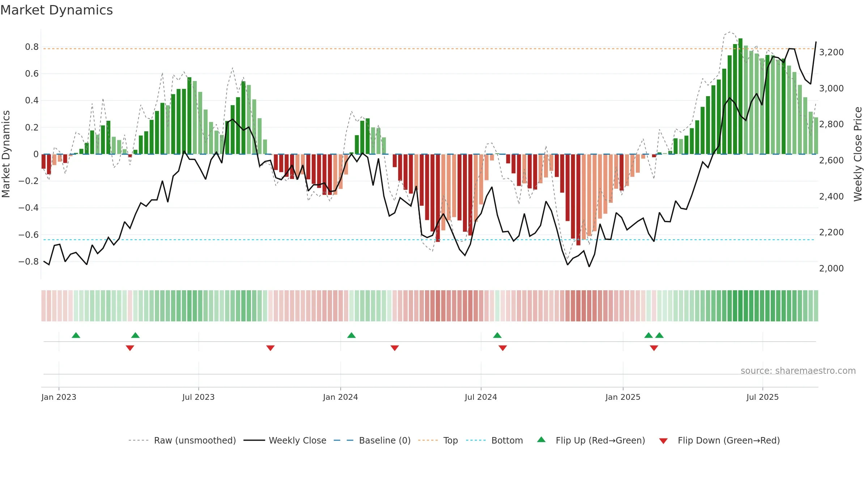
Task: Click the red Flip Down legend triangle icon
Action: coord(663,441)
